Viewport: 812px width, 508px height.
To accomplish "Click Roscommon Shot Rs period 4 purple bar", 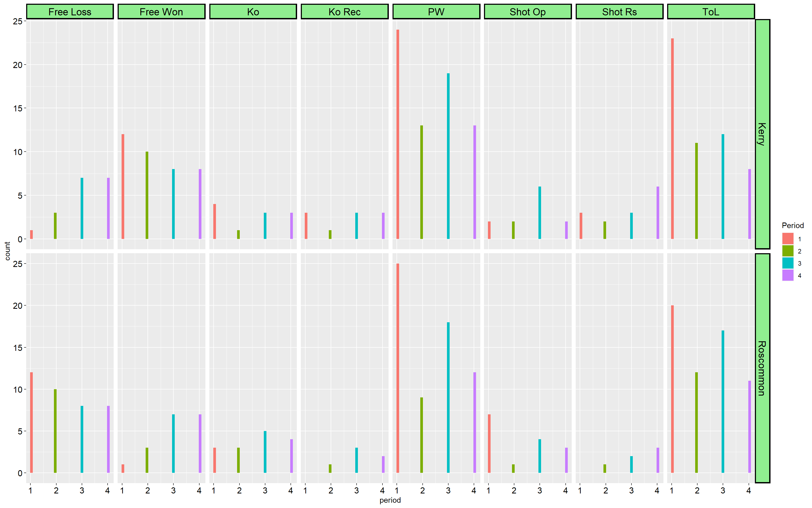I will point(658,460).
